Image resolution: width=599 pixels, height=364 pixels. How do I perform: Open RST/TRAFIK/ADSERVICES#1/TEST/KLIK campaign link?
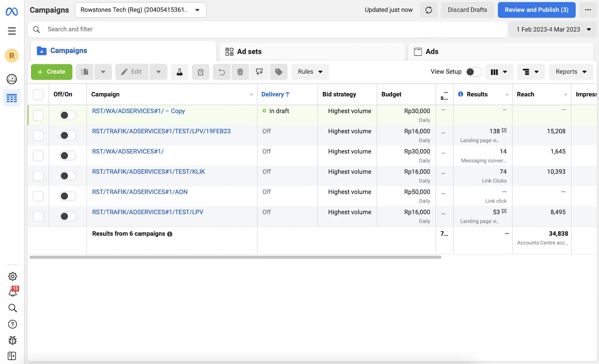tap(149, 172)
